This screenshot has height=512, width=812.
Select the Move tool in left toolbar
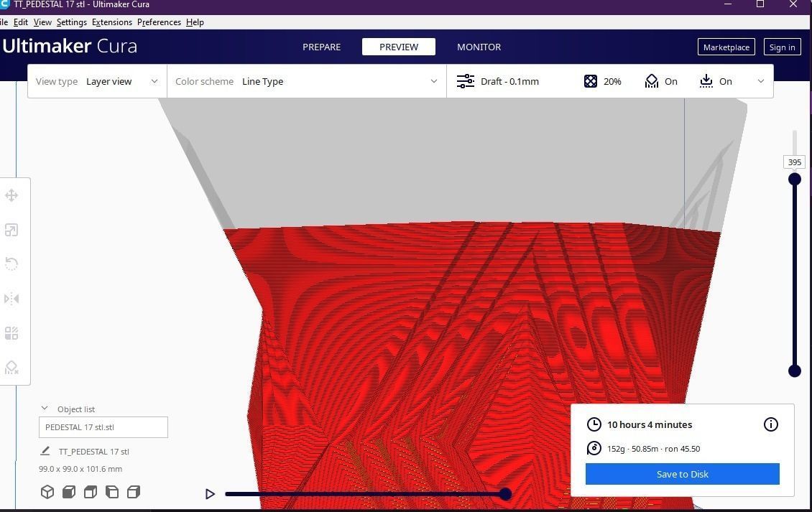click(11, 195)
